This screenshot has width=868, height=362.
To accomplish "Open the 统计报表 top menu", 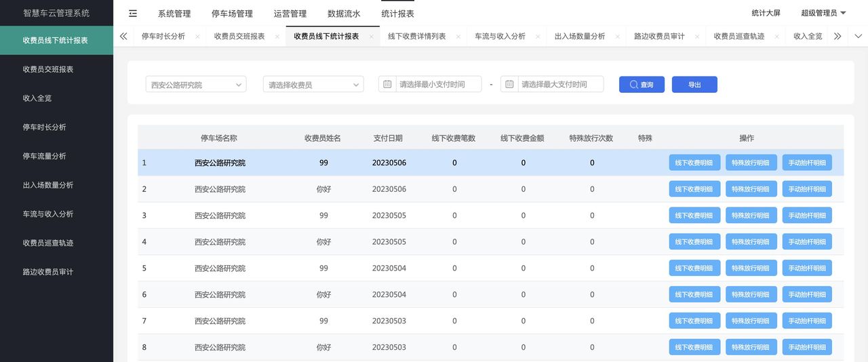I will [x=397, y=14].
